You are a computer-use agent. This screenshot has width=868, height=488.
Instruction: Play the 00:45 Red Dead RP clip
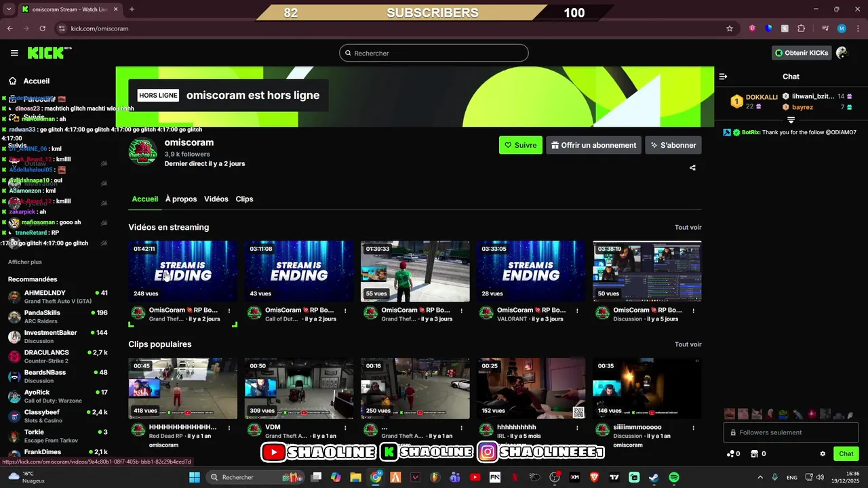click(183, 388)
